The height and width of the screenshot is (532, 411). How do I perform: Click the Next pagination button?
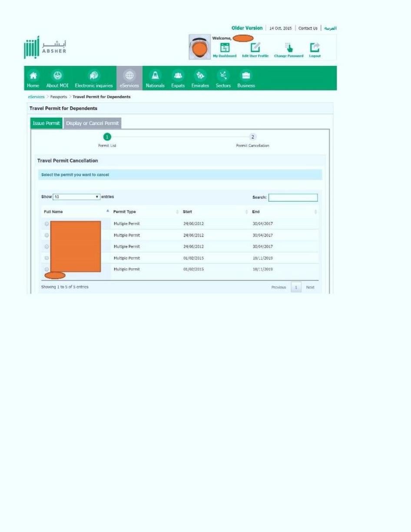310,287
